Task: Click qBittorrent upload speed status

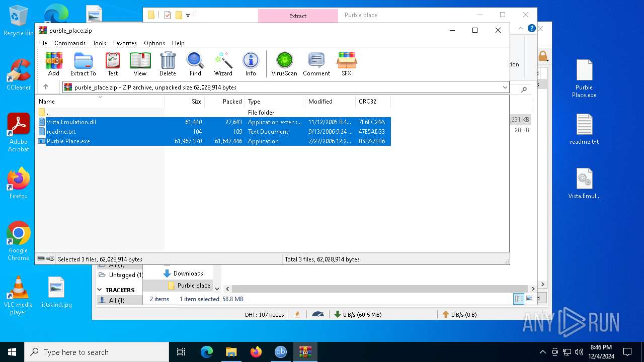Action: click(459, 315)
